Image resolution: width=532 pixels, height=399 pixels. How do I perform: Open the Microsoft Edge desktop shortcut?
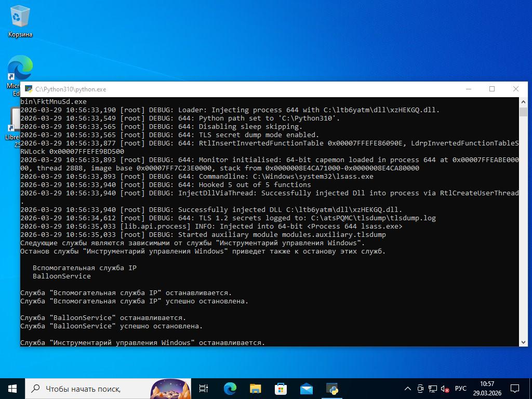pos(19,70)
